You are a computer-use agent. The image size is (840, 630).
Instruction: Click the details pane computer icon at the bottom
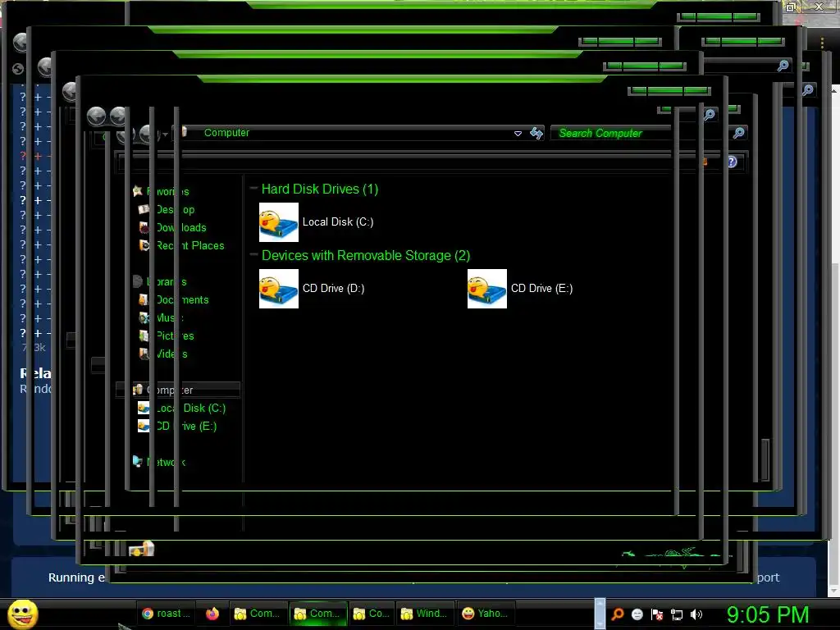(141, 549)
